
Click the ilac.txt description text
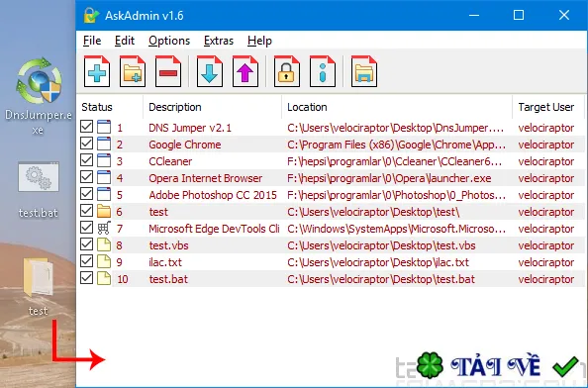pyautogui.click(x=165, y=262)
